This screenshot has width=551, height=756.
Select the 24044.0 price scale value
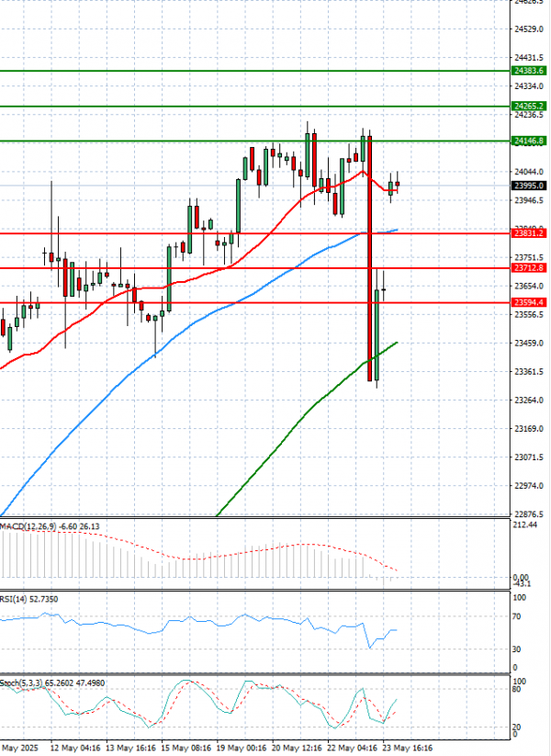coord(529,172)
